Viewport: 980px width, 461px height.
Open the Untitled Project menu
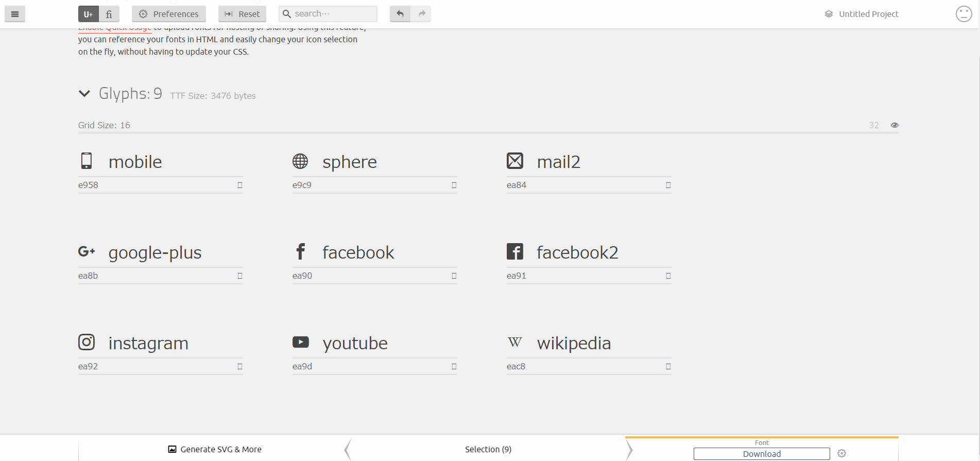coord(862,14)
